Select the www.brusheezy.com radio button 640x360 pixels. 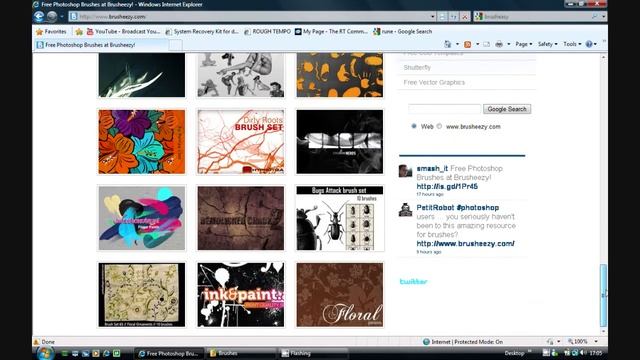click(x=439, y=126)
